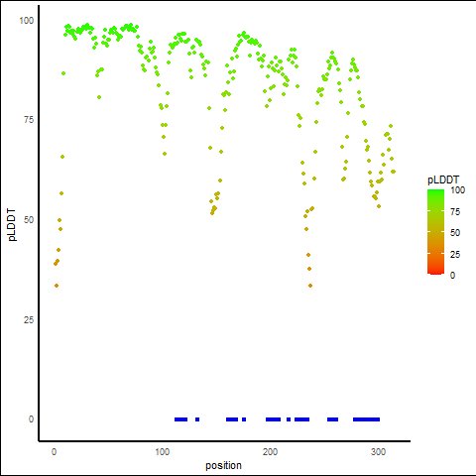The image size is (476, 476).
Task: Click the pLDDT legend color gradient bar
Action: point(435,232)
